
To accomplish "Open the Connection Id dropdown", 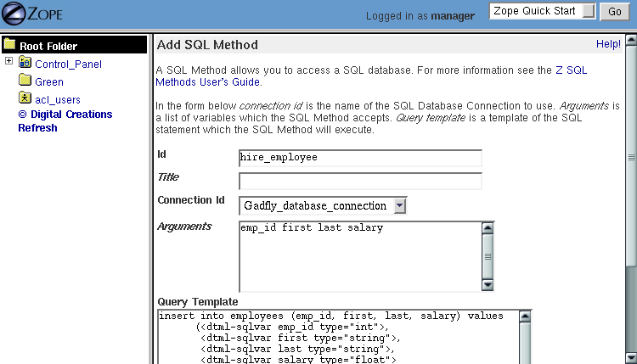I will (400, 205).
